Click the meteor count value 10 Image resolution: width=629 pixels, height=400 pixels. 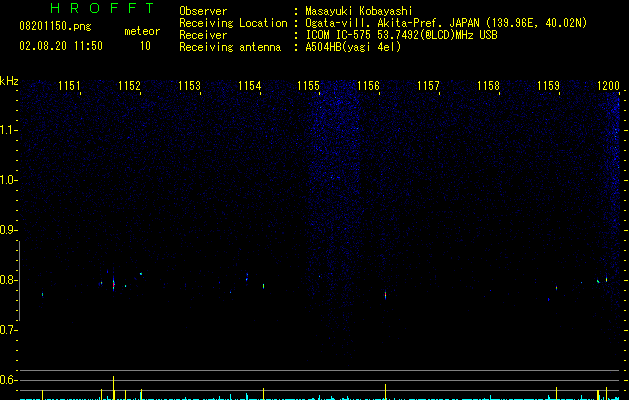click(145, 46)
